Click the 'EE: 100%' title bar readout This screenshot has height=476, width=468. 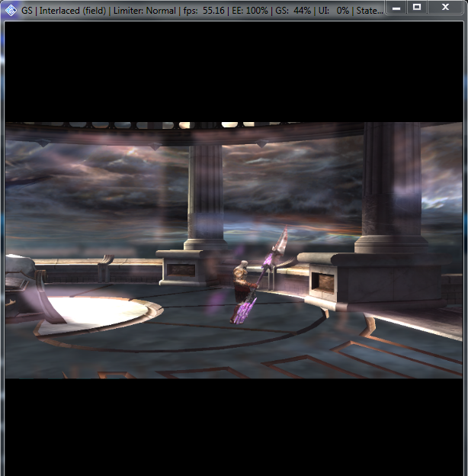pos(249,11)
